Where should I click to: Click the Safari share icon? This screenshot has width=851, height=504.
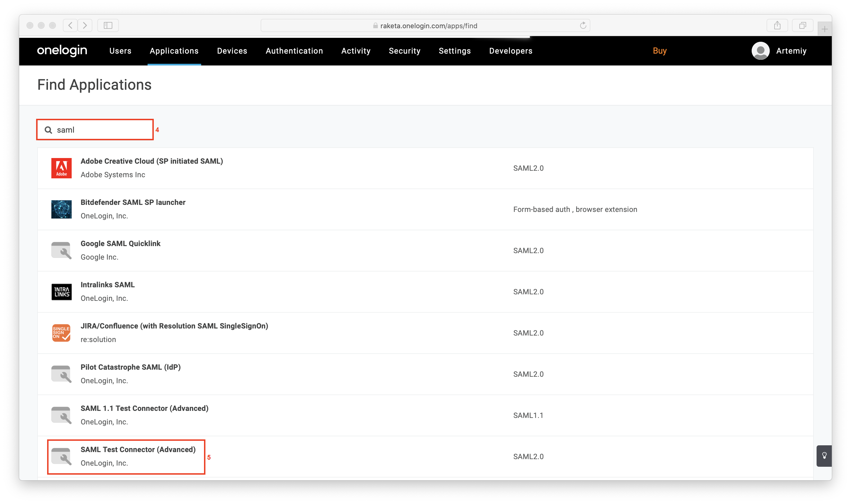pyautogui.click(x=777, y=25)
